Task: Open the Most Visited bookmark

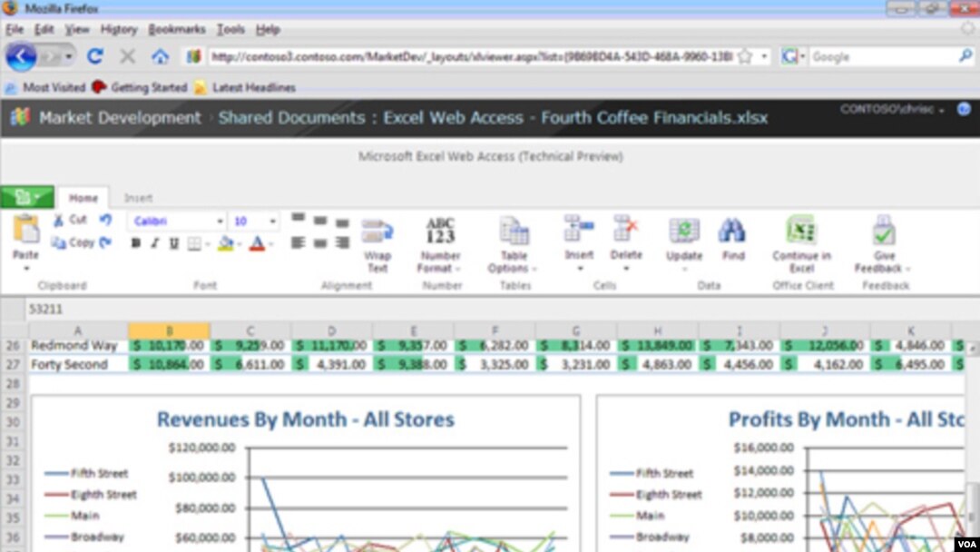Action: click(44, 87)
